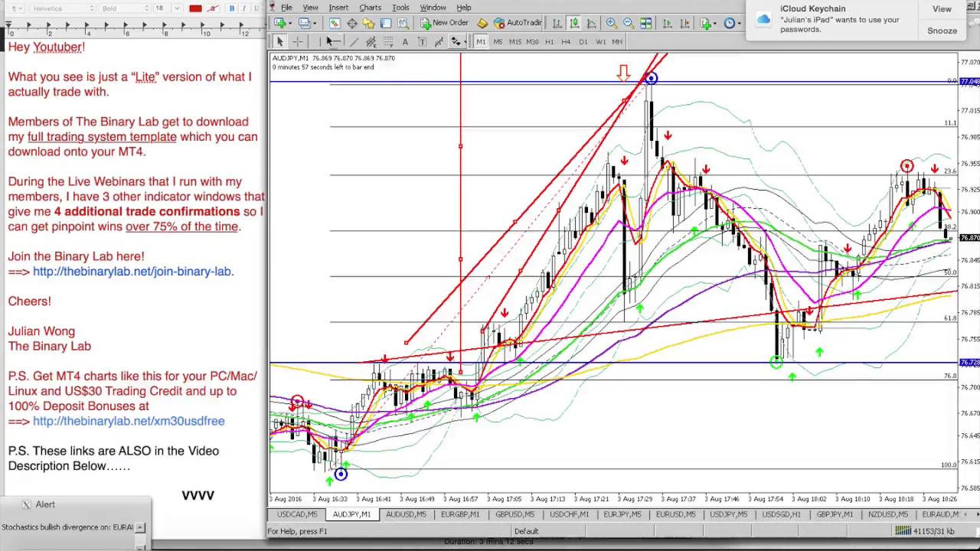This screenshot has height=551, width=980.
Task: Switch to AUDUSD,M5 chart tab
Action: coord(406,514)
